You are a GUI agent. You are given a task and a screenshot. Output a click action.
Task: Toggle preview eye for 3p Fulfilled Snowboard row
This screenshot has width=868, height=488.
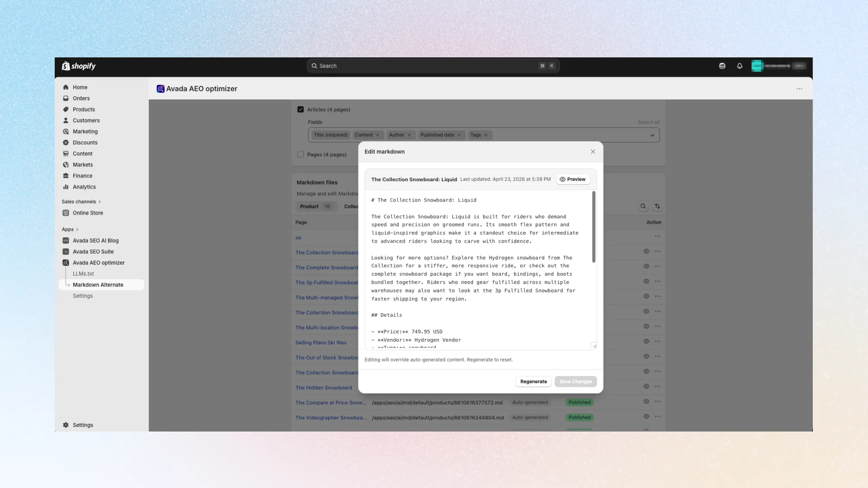(646, 282)
